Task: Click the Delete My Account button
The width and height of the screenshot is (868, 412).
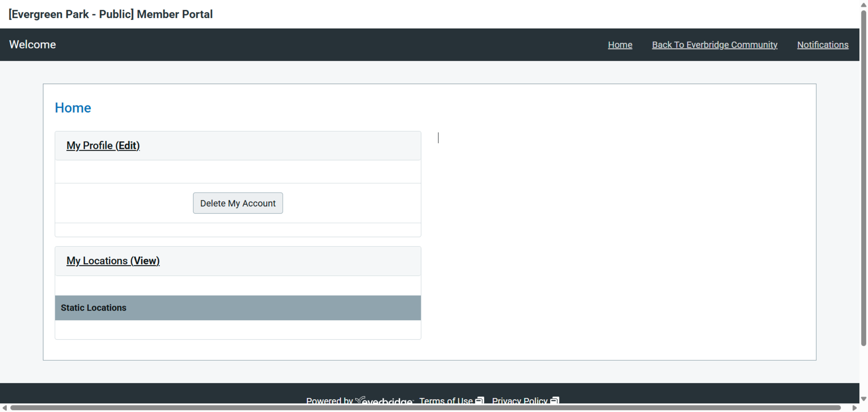Action: pyautogui.click(x=238, y=203)
